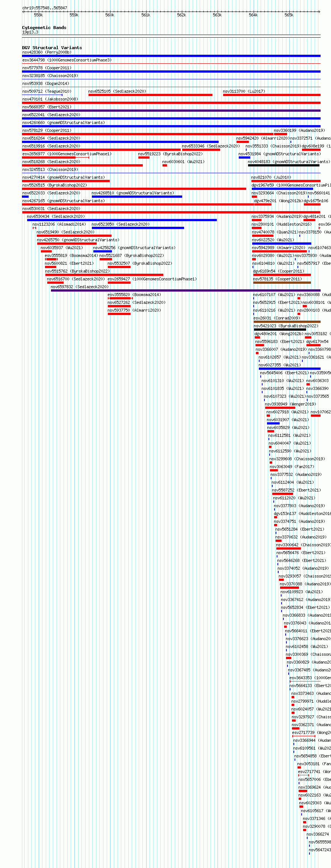
Task: Click nsv4531984 (gnomADStructuralVariants) label
Action: pyautogui.click(x=280, y=154)
